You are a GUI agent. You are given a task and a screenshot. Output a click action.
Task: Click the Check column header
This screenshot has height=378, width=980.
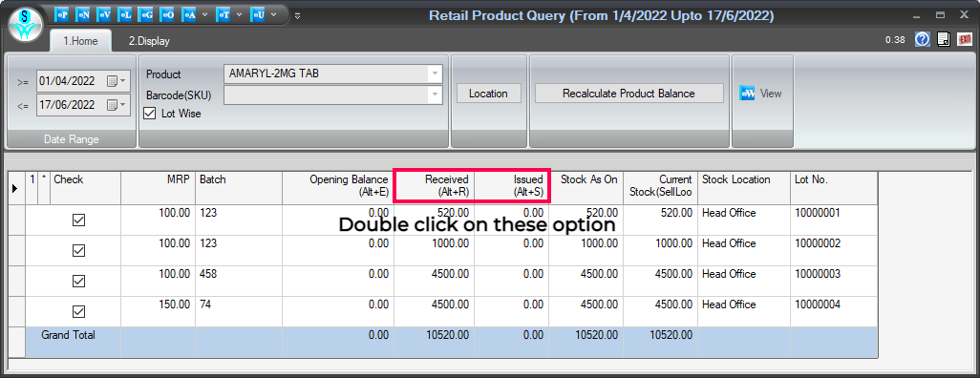(x=85, y=187)
